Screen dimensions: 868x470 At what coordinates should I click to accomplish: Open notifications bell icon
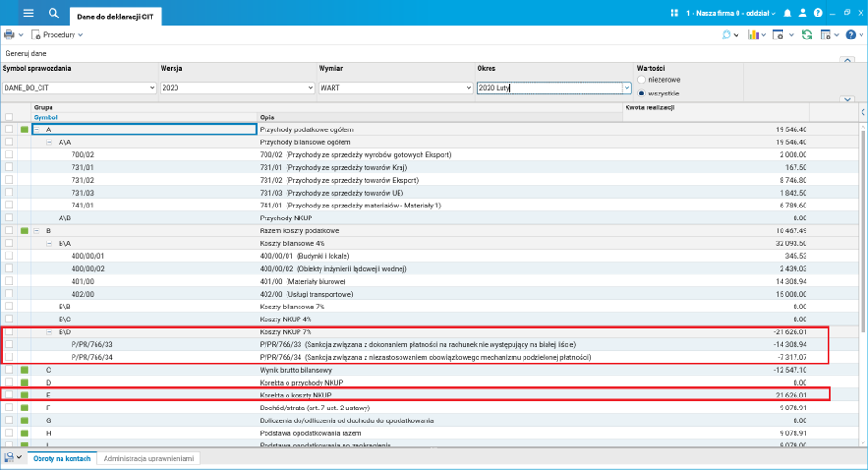pos(787,13)
